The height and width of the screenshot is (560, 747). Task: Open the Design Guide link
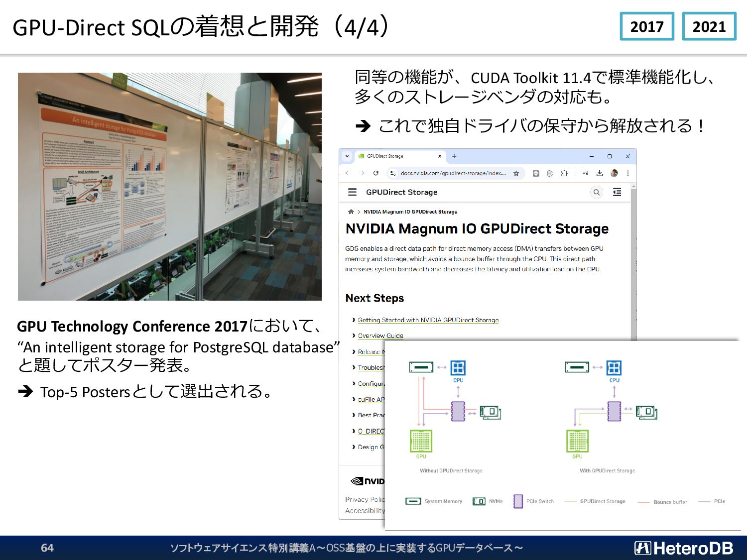coord(371,447)
